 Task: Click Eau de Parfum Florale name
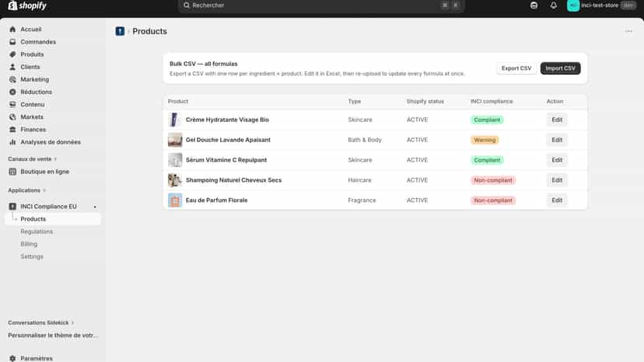216,200
